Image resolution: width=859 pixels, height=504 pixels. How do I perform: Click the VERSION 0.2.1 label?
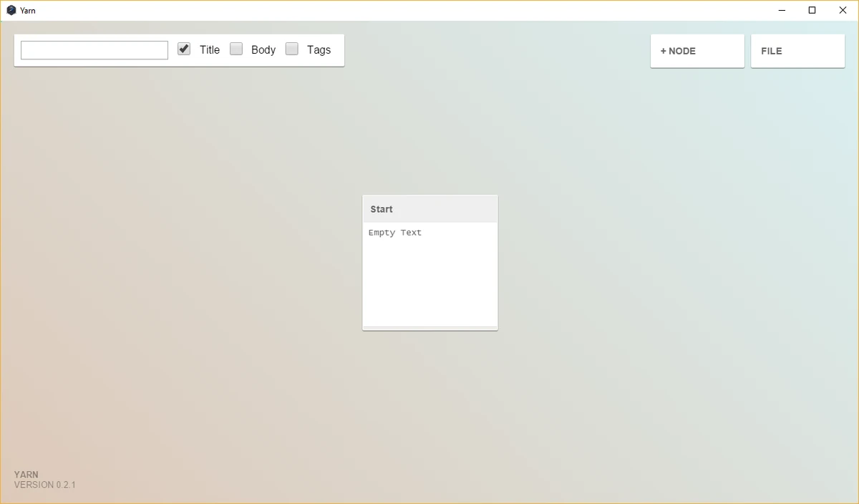coord(45,485)
